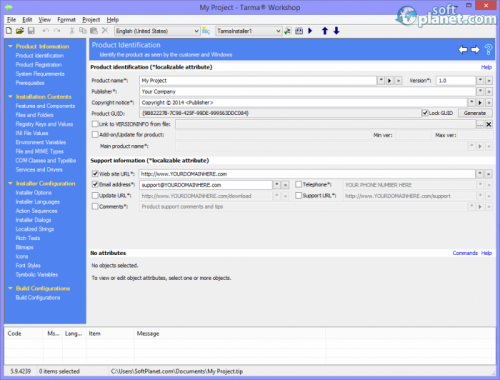This screenshot has height=380, width=500.
Task: Click Help link in No attributes panel
Action: coord(486,253)
